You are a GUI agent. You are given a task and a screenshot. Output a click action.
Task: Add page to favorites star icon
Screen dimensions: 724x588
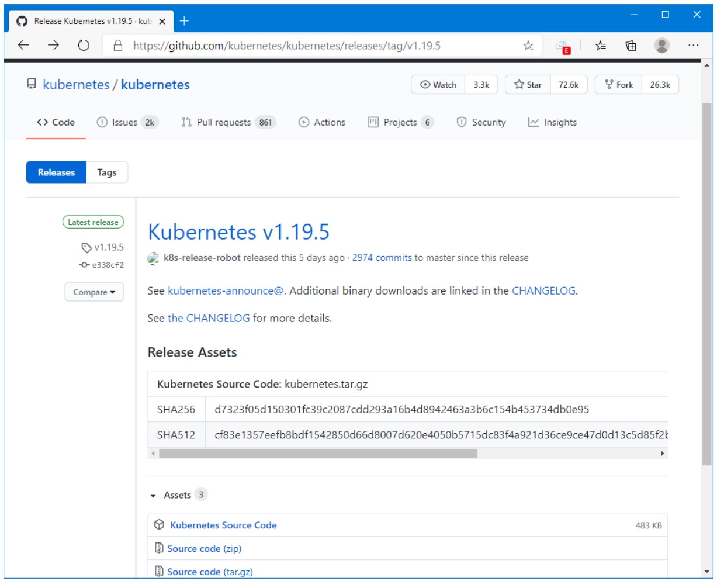(528, 46)
